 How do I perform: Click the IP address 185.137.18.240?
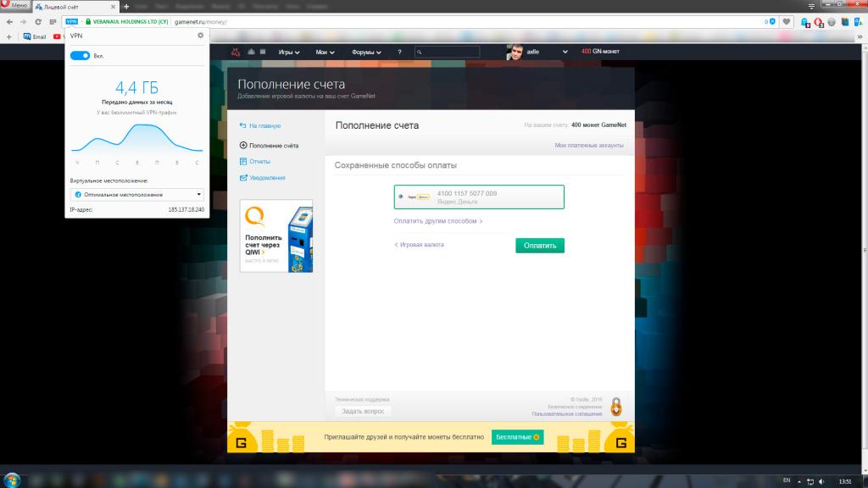pyautogui.click(x=186, y=210)
